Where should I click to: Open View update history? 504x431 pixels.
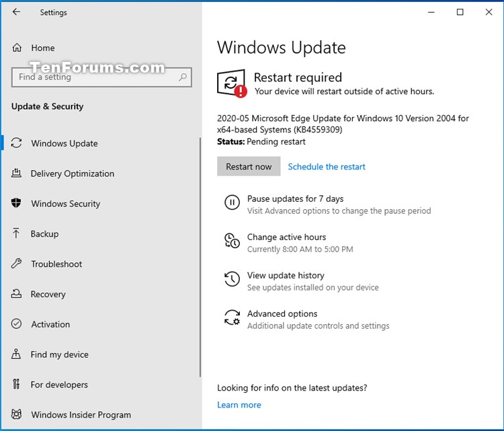point(286,275)
